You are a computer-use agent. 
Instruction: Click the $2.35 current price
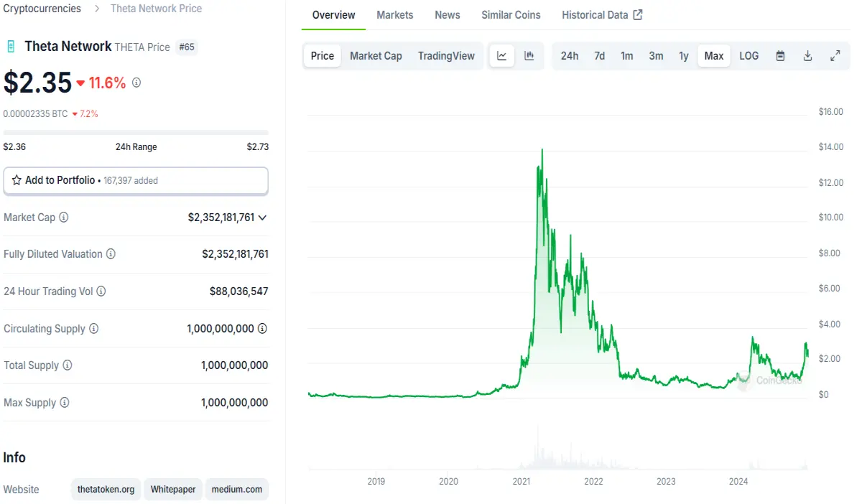37,83
